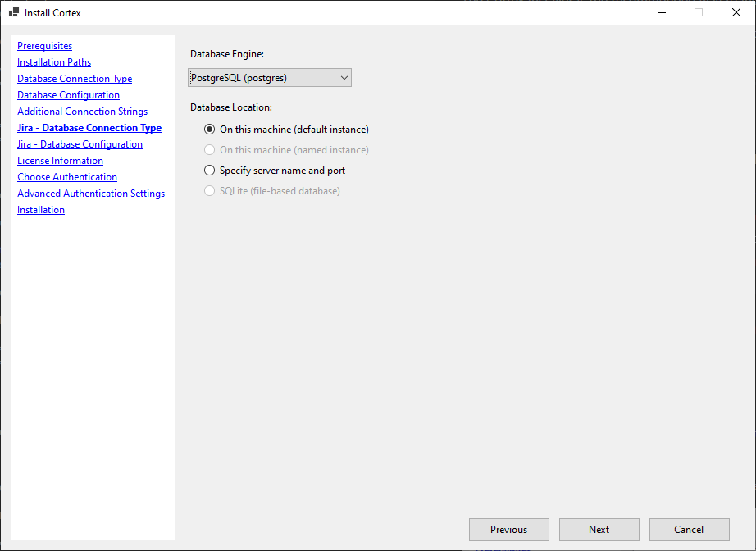
Task: Go to Choose Authentication step
Action: (x=66, y=176)
